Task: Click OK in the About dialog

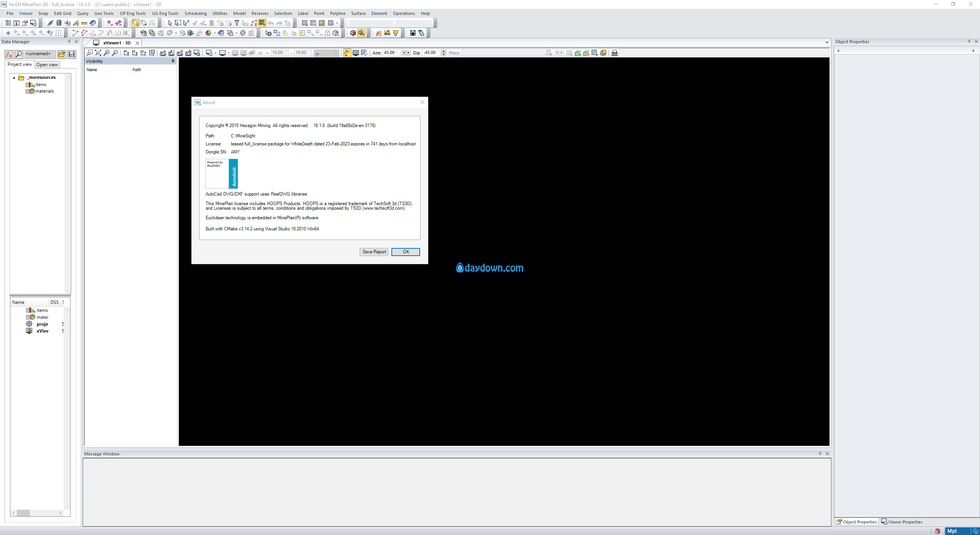Action: point(406,252)
